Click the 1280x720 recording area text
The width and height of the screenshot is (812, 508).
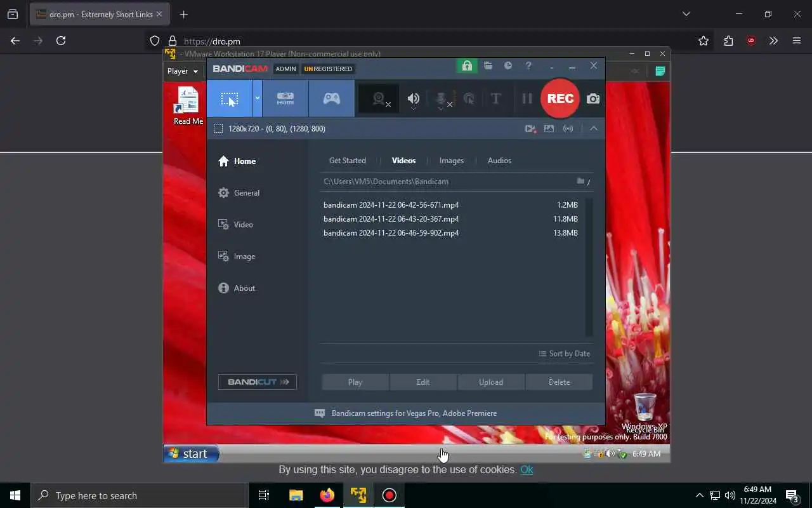click(277, 128)
